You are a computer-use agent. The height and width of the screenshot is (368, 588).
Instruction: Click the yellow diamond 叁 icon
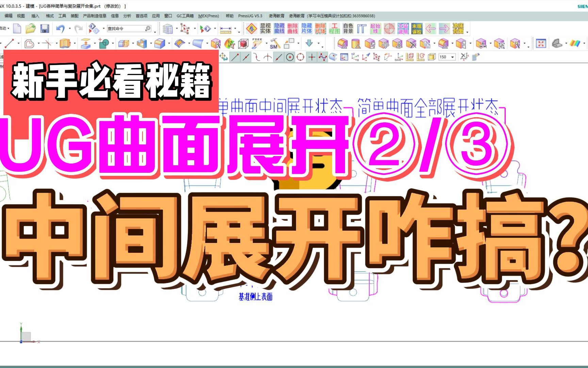(251, 29)
